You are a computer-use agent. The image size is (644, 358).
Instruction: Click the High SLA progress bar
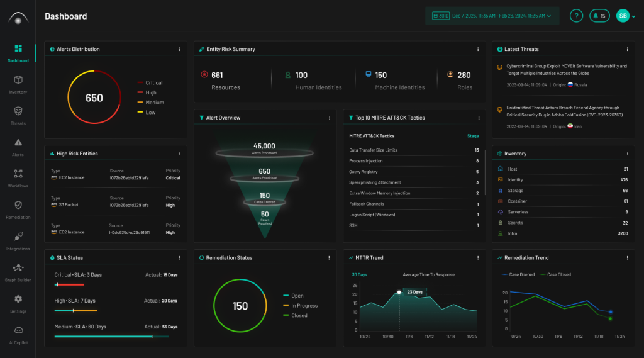tap(75, 310)
